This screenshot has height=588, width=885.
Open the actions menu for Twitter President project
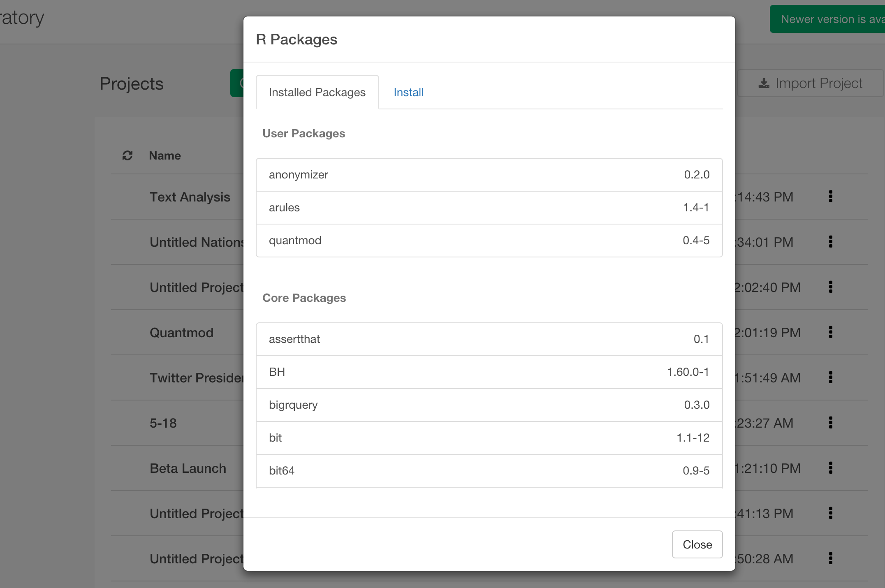click(831, 377)
